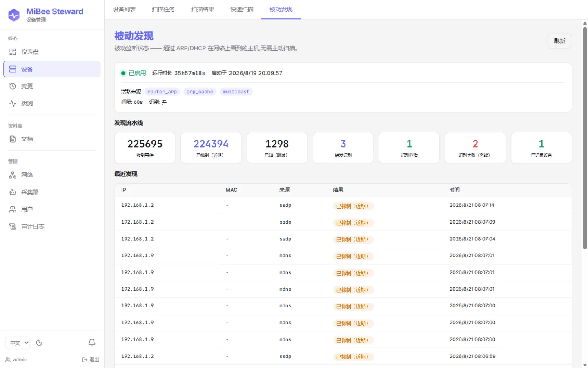588x368 pixels.
Task: Open the 网络 network icon
Action: point(13,175)
